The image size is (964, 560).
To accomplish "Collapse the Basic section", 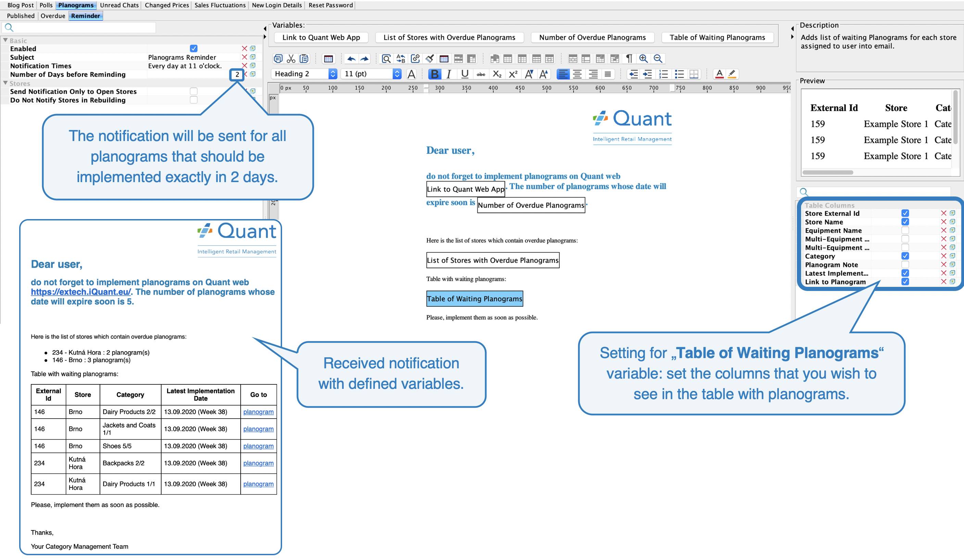I will pos(5,40).
